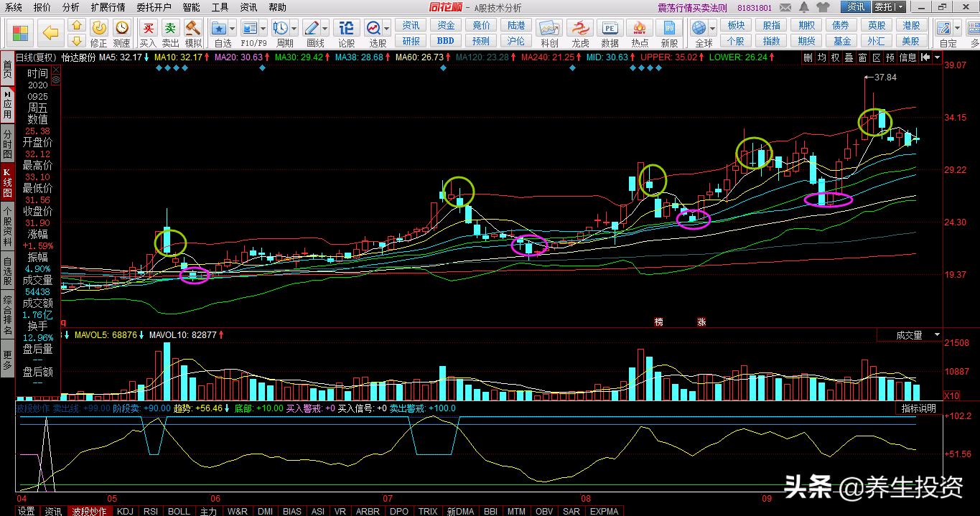Expand the 成交量 indicator dropdown
Screen dimensions: 980x516
937,335
